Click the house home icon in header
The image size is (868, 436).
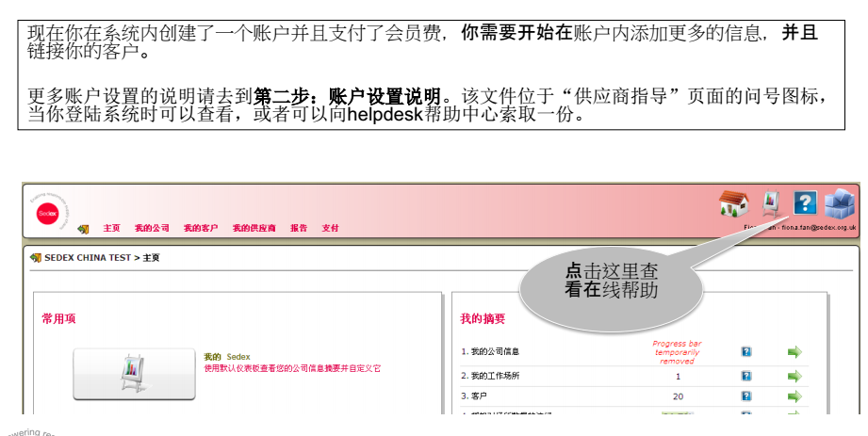pos(733,203)
